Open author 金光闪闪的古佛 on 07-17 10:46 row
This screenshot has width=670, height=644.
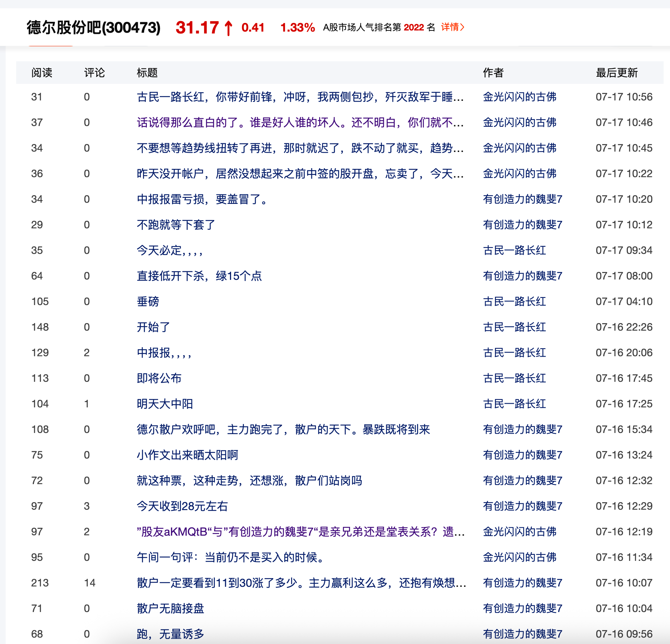(520, 123)
